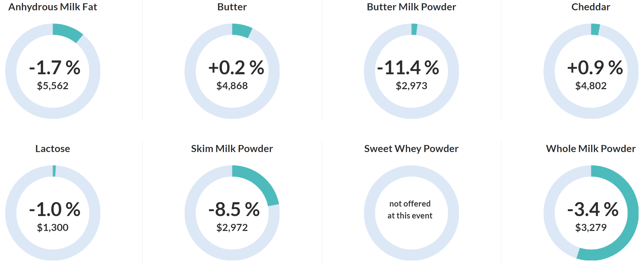
Task: Click the -1.7 % change value
Action: click(55, 67)
